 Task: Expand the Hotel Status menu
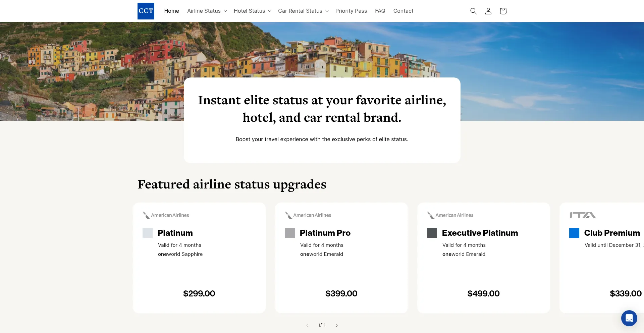tap(252, 11)
